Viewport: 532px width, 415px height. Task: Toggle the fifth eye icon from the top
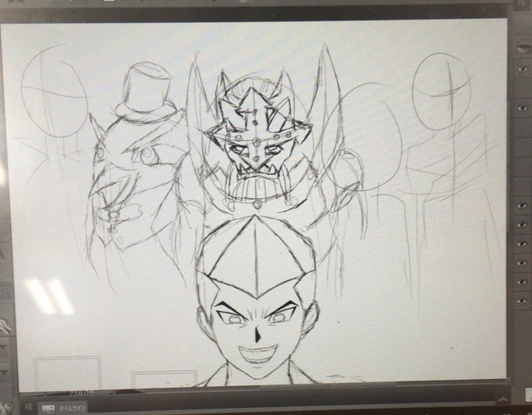pos(523,244)
